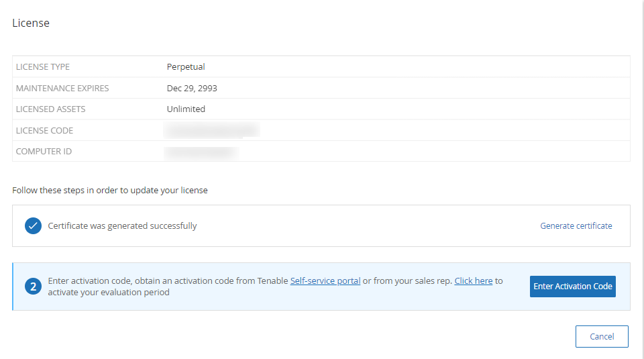The height and width of the screenshot is (359, 644).
Task: Cancel the License dialog
Action: (602, 336)
